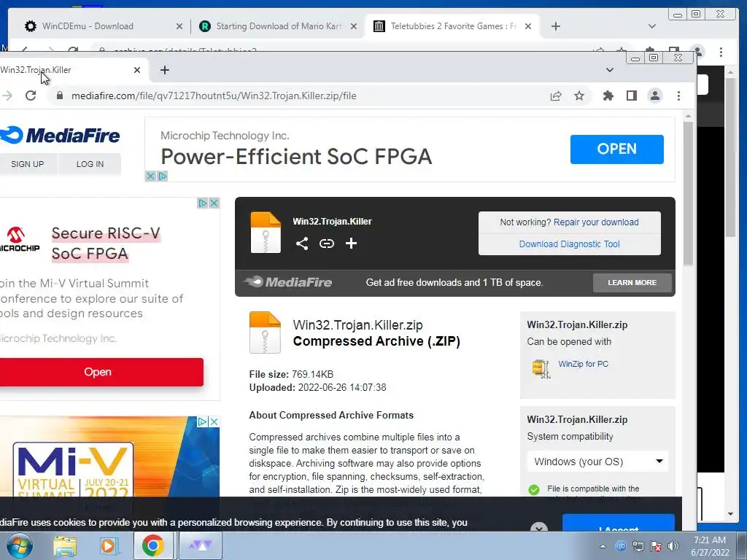
Task: Close the Mi-V Virtual Summit ad
Action: [214, 421]
